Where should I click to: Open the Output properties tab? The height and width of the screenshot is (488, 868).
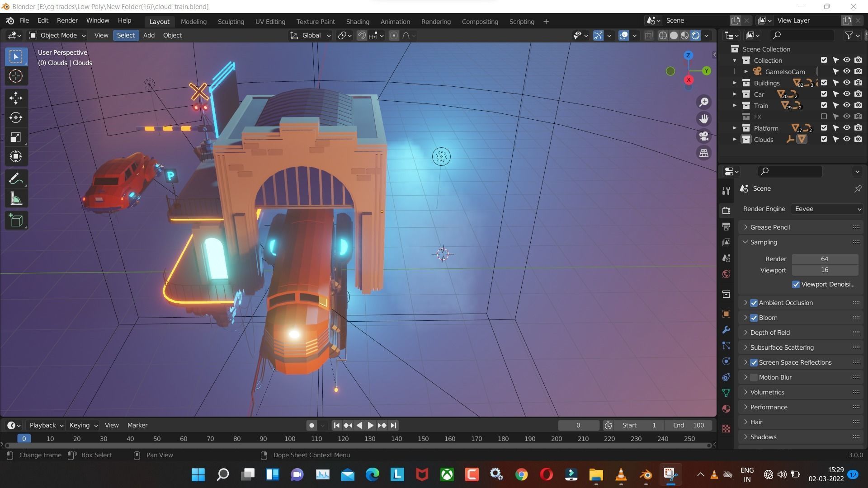click(x=726, y=226)
